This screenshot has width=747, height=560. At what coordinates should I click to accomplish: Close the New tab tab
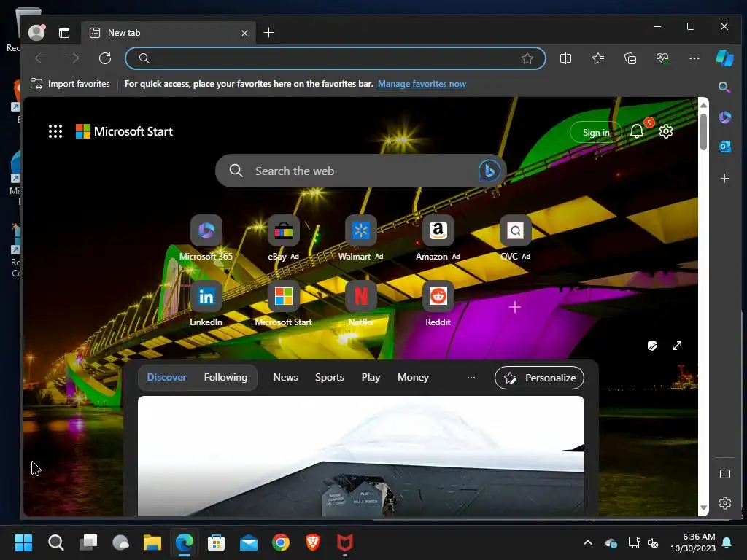point(244,33)
